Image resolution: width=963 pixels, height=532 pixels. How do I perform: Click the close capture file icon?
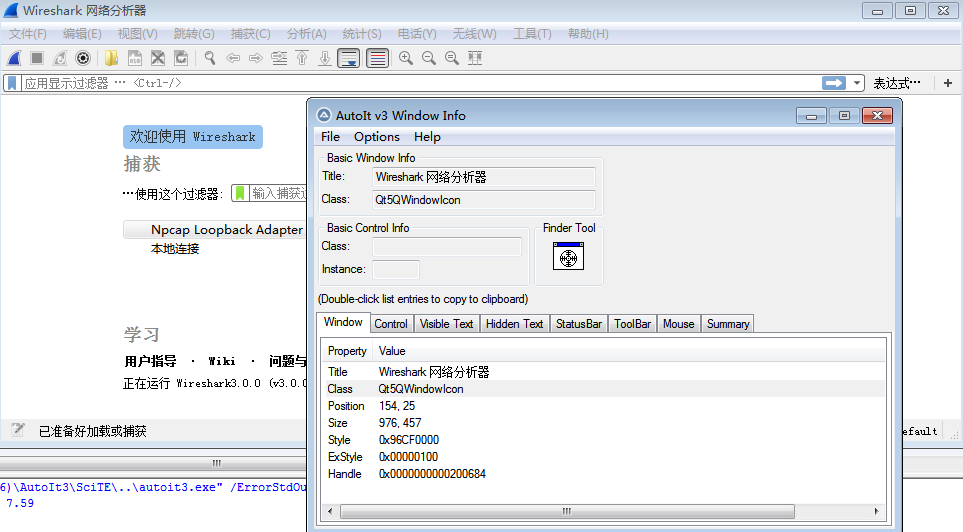tap(158, 58)
